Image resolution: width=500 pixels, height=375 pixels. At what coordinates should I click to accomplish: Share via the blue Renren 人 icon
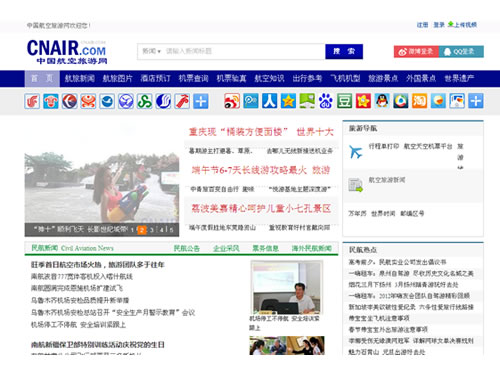[269, 101]
